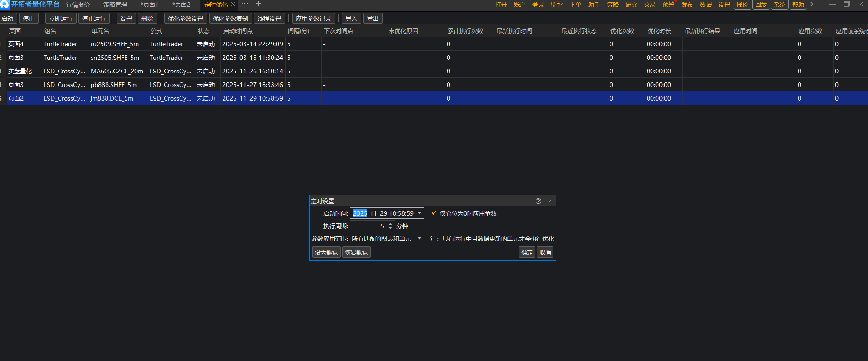
Task: Open the 预警 menu
Action: click(x=668, y=5)
